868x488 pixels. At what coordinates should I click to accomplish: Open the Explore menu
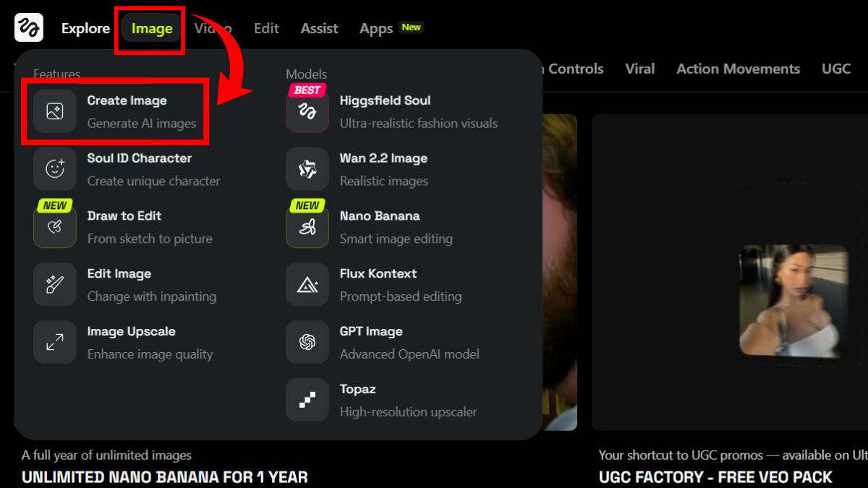pyautogui.click(x=85, y=29)
